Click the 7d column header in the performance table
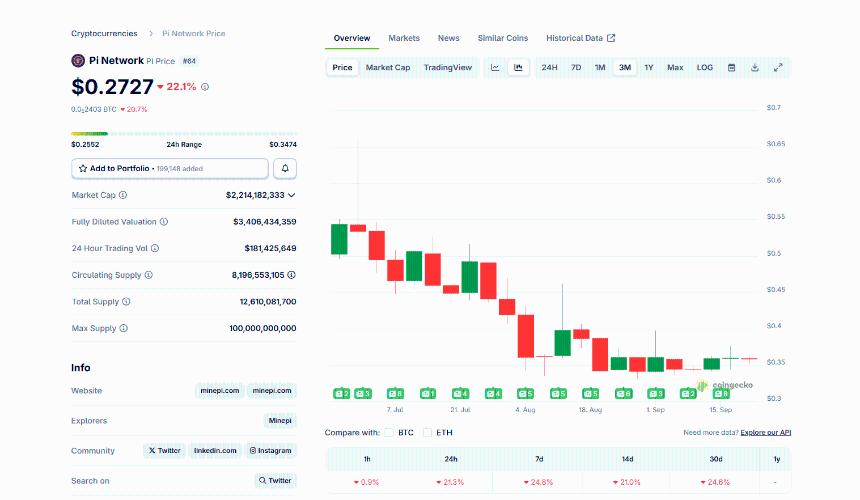This screenshot has height=500, width=860. (x=539, y=459)
